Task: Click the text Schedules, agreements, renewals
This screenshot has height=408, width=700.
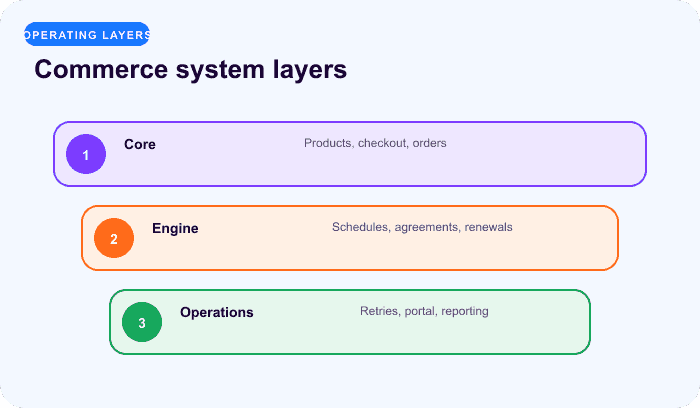Action: pyautogui.click(x=422, y=227)
